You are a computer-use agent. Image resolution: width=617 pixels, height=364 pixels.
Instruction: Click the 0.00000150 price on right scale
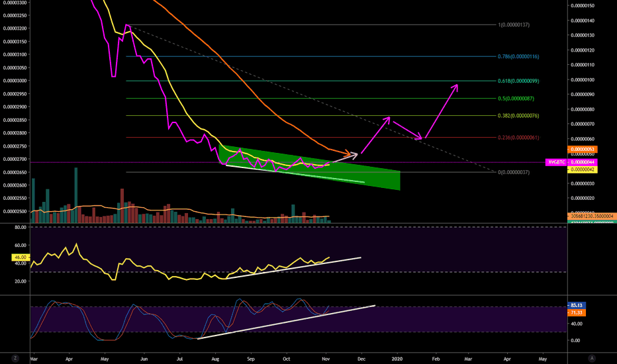(x=583, y=6)
